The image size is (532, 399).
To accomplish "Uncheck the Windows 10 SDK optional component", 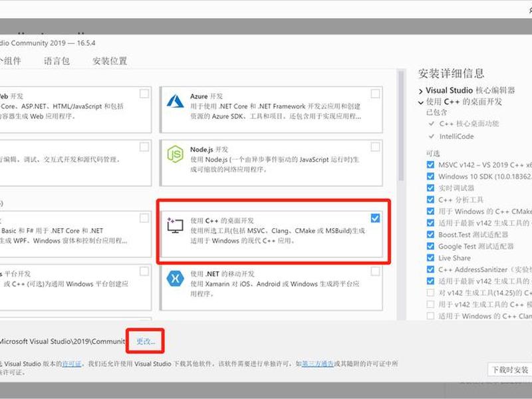I will [430, 176].
